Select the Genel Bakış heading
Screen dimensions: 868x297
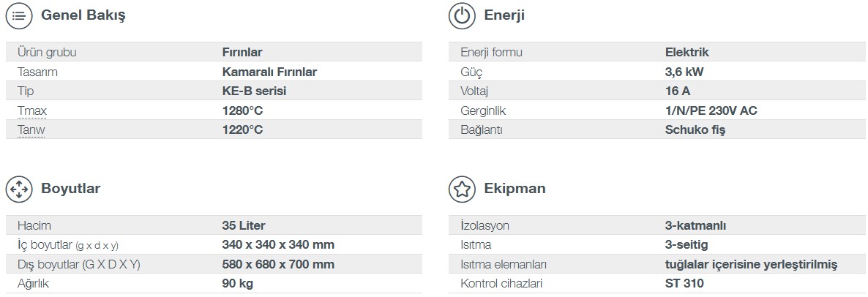point(83,15)
